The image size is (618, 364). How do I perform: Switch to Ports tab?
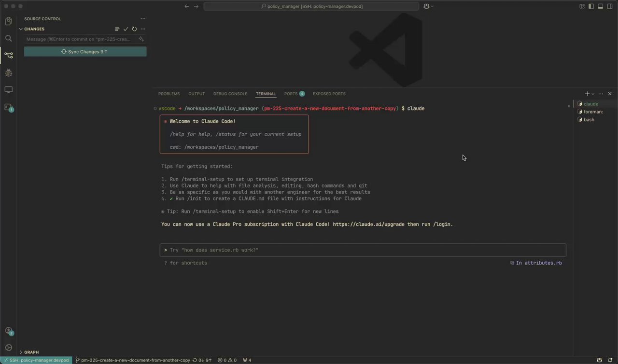point(295,94)
